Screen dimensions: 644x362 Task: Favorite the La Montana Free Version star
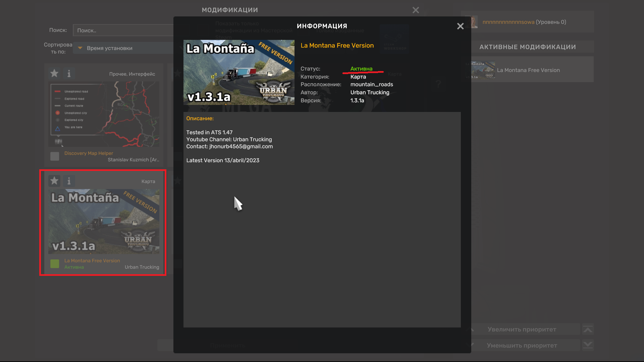(x=54, y=181)
